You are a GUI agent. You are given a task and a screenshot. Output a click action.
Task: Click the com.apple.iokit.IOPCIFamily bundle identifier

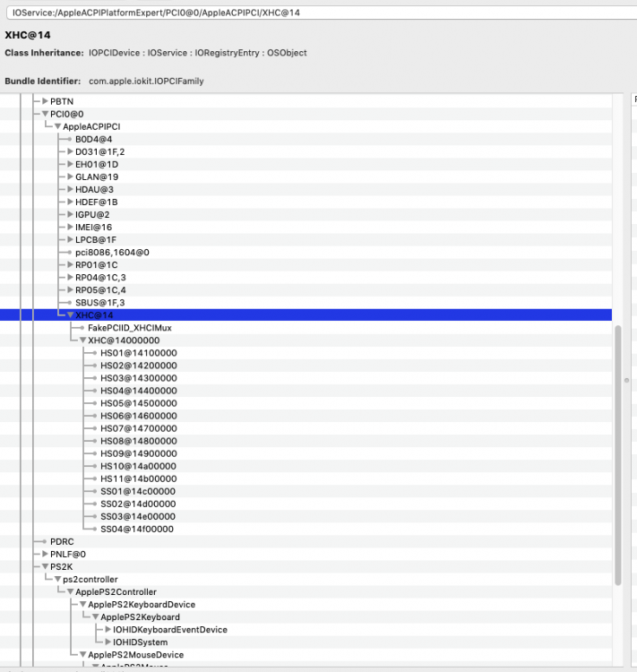click(146, 81)
